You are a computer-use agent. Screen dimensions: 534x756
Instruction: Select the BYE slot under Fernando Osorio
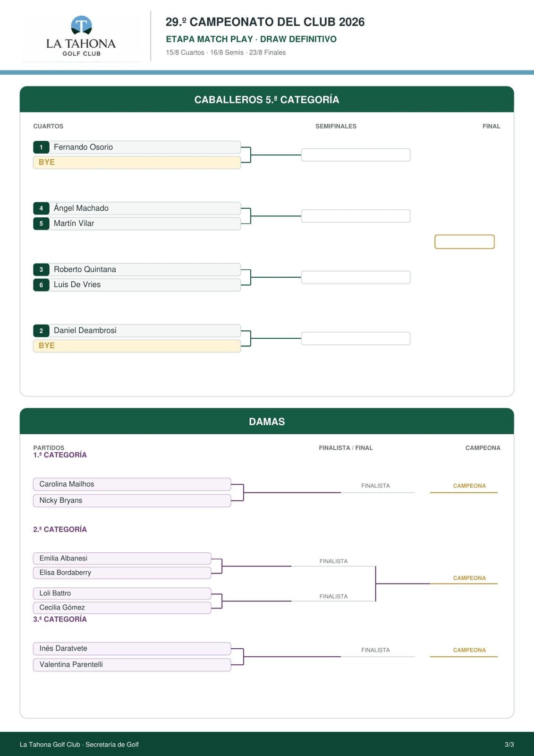pos(137,162)
